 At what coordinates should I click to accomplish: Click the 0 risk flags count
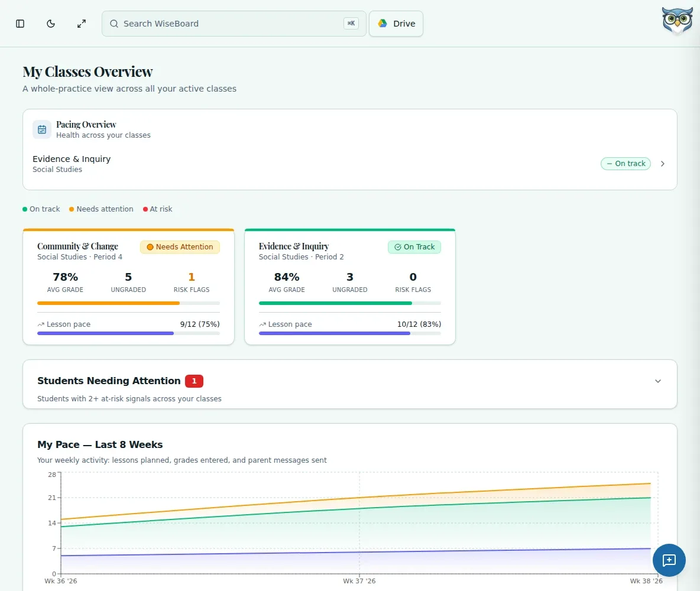click(413, 277)
